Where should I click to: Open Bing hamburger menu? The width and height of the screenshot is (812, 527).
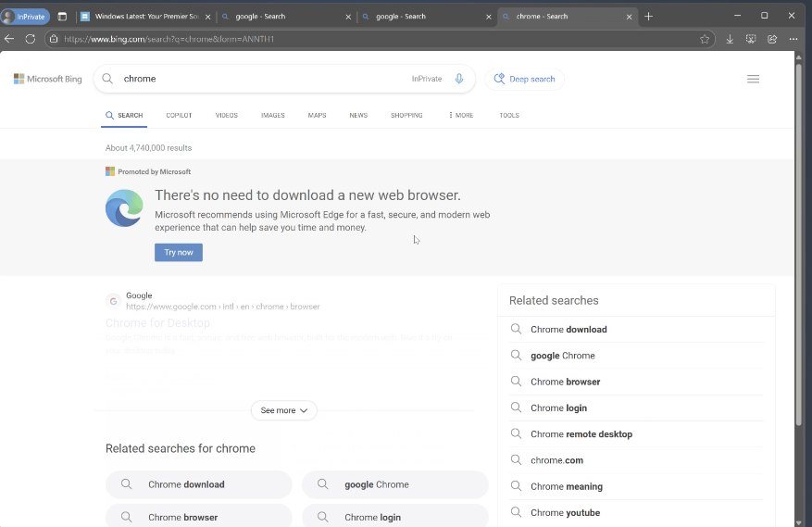[x=753, y=80]
